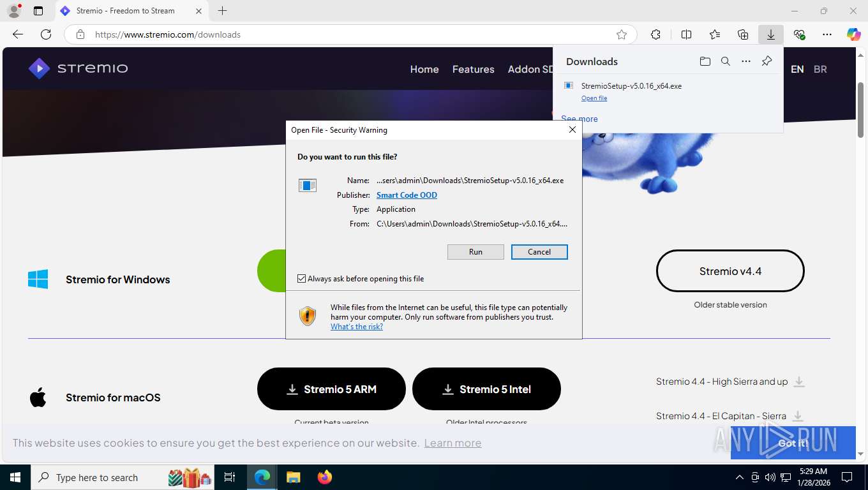Click the Windows taskbar search box

pos(121,477)
